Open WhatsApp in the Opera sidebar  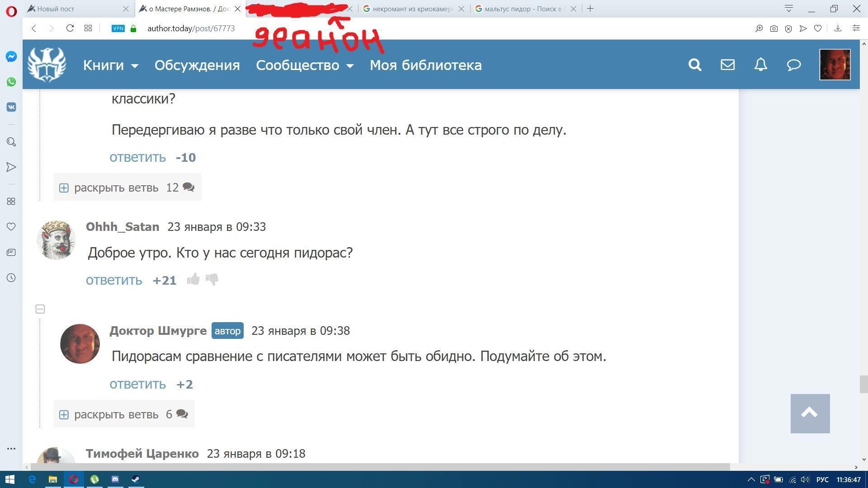(x=11, y=82)
